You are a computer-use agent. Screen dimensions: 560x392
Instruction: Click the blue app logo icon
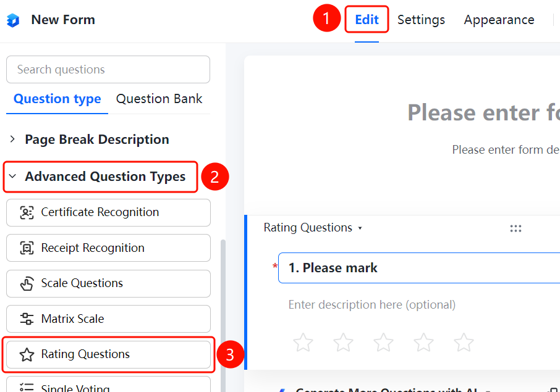[x=13, y=20]
